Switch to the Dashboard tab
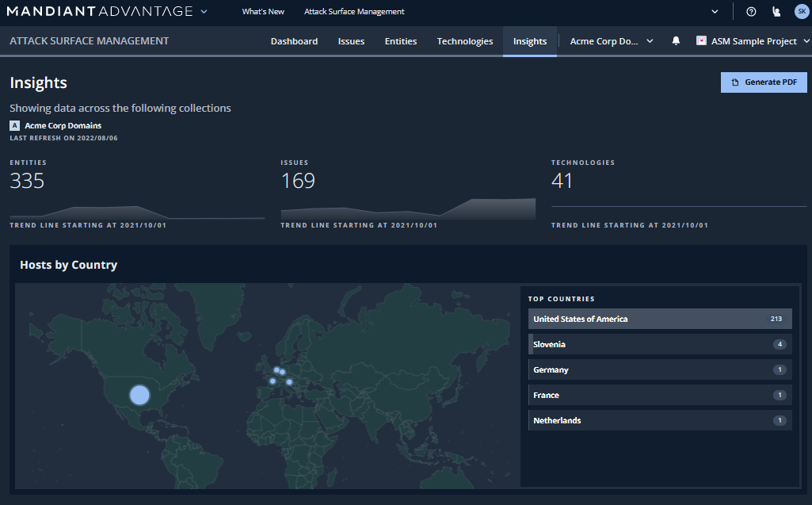This screenshot has width=812, height=505. click(x=294, y=41)
